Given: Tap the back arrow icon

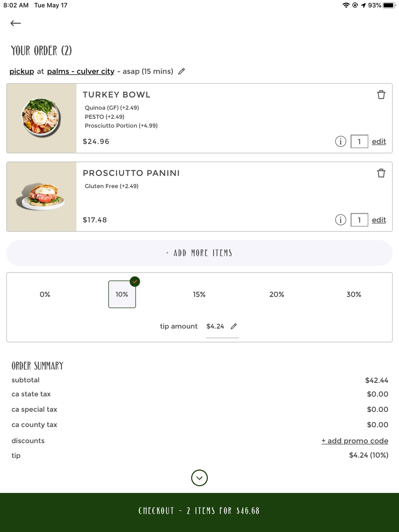Looking at the screenshot, I should (x=16, y=23).
